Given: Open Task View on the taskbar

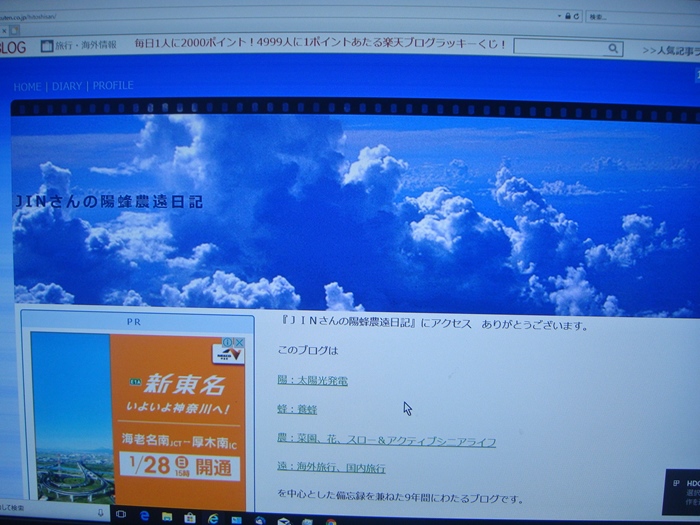Looking at the screenshot, I should [121, 514].
